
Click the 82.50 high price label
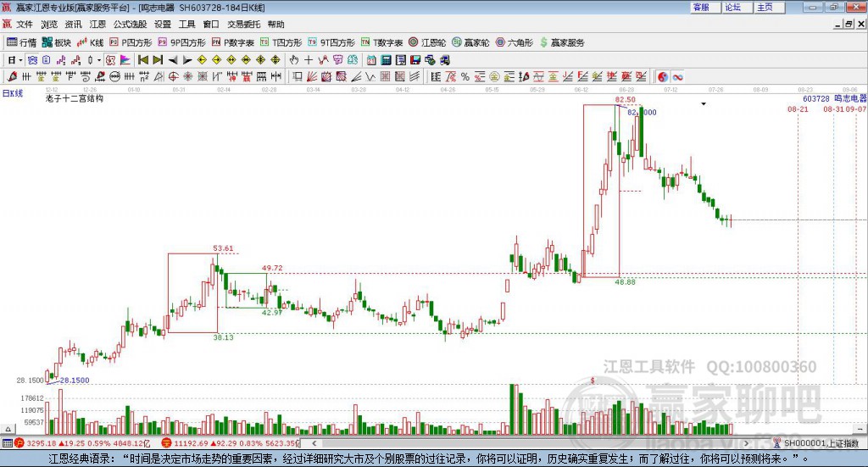tap(625, 100)
